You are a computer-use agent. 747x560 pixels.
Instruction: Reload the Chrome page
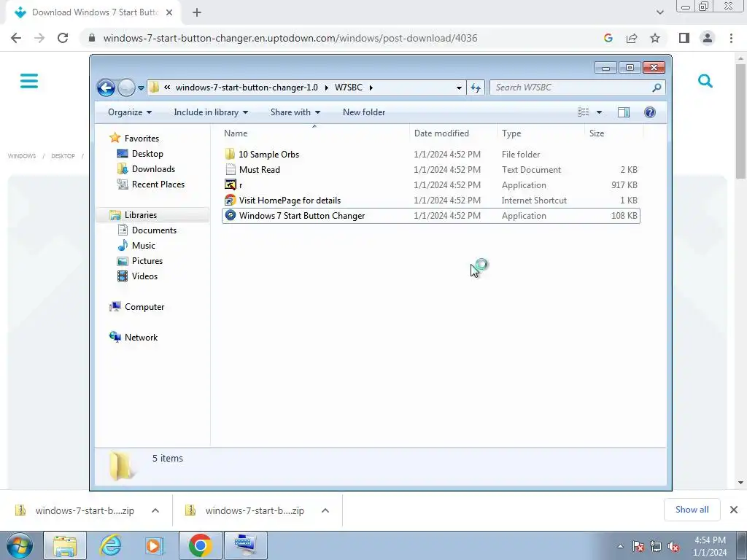(x=63, y=38)
